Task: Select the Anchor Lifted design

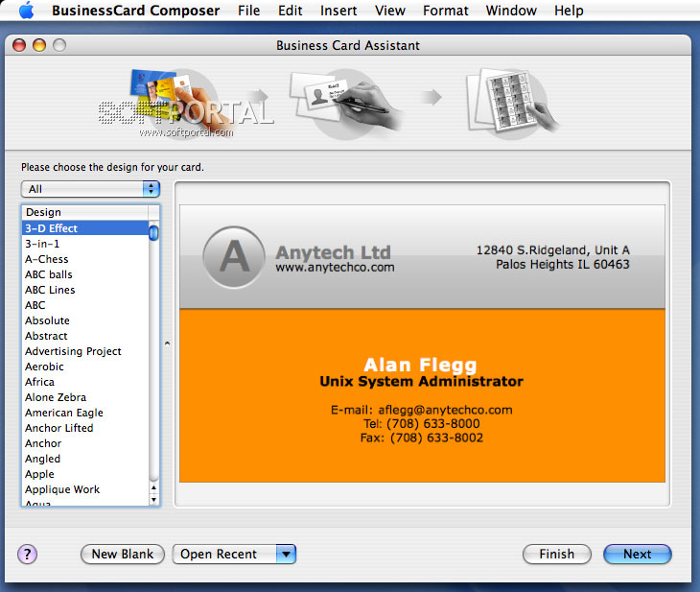Action: coord(85,428)
